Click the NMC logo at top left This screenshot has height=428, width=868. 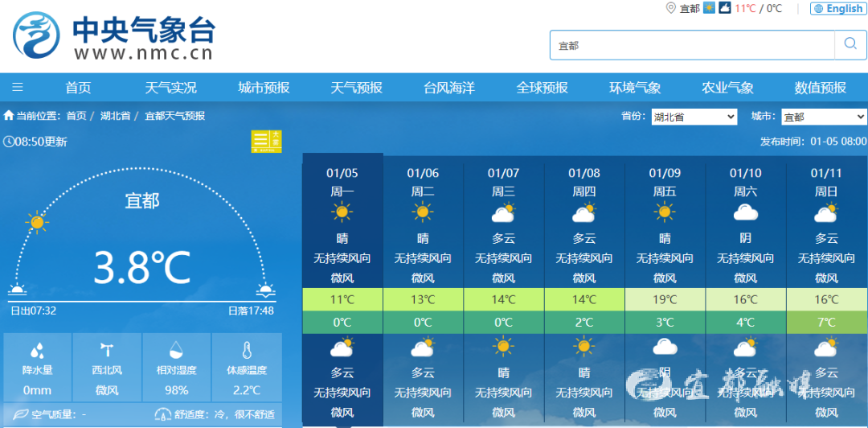pyautogui.click(x=114, y=38)
